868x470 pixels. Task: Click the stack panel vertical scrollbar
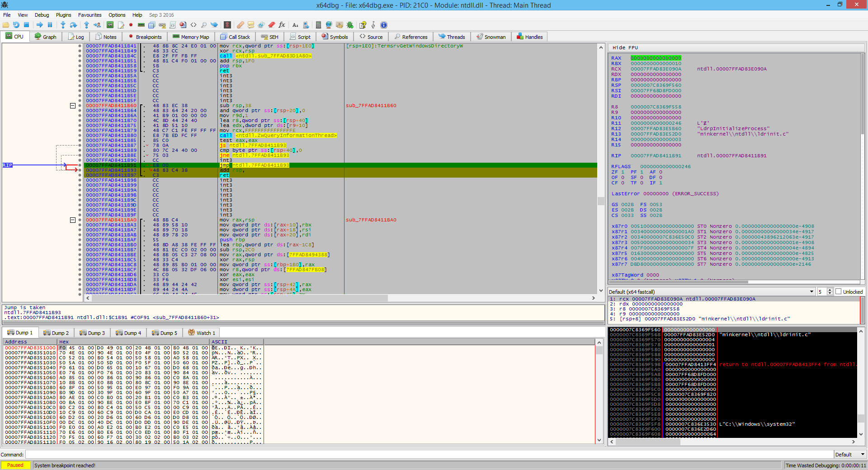point(861,382)
